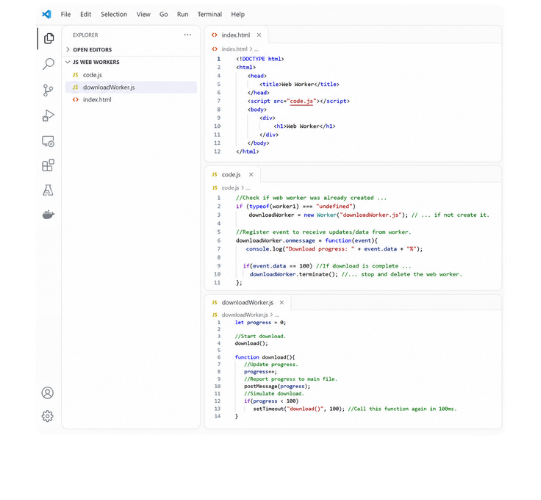This screenshot has width=541, height=500.
Task: Open the File menu
Action: pyautogui.click(x=66, y=14)
